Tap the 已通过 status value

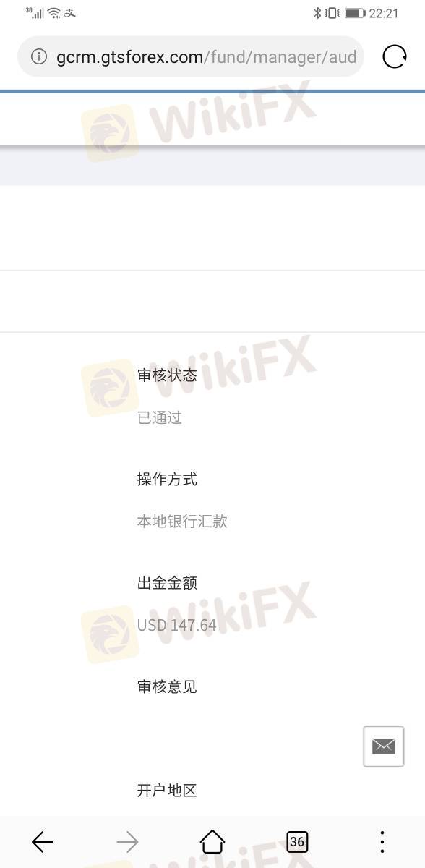pos(160,417)
